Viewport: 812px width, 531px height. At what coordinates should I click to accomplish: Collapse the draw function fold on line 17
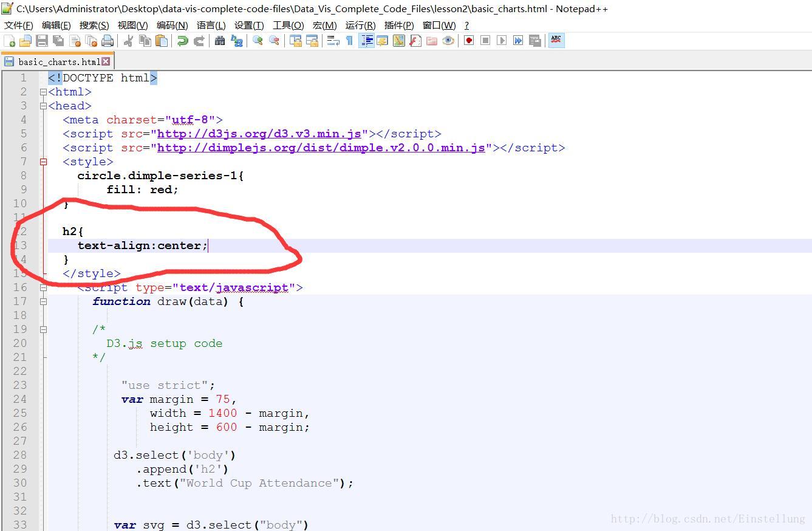[x=43, y=301]
